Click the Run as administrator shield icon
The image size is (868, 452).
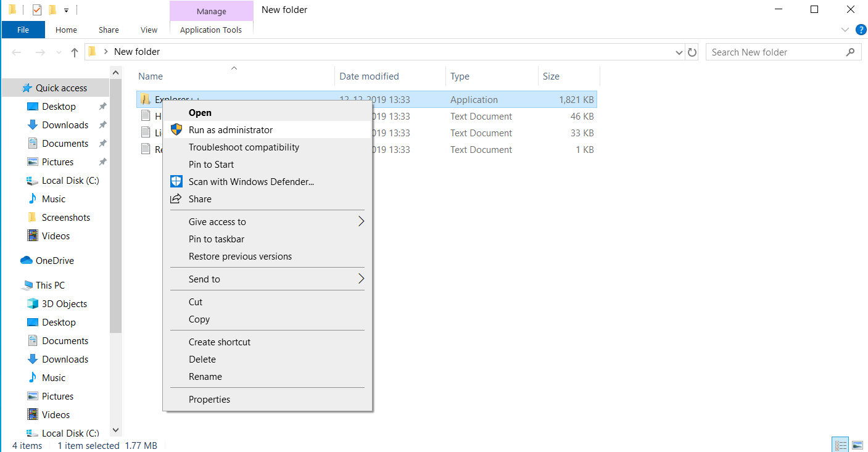pos(176,129)
